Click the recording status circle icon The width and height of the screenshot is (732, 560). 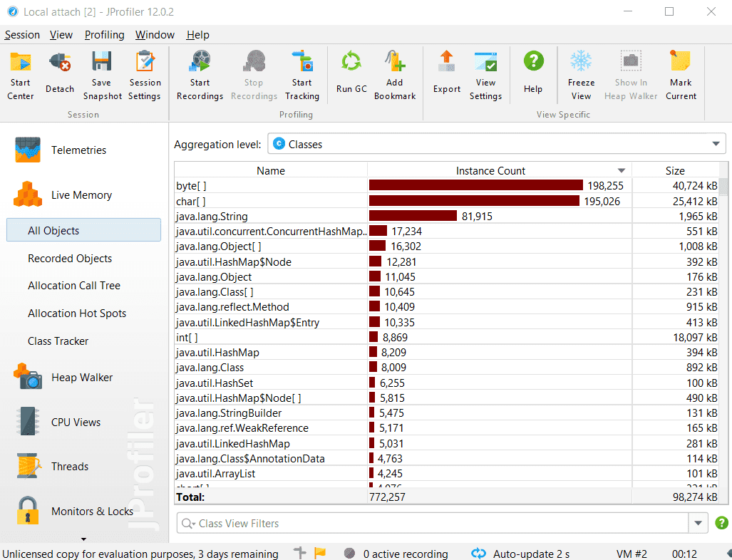click(349, 554)
